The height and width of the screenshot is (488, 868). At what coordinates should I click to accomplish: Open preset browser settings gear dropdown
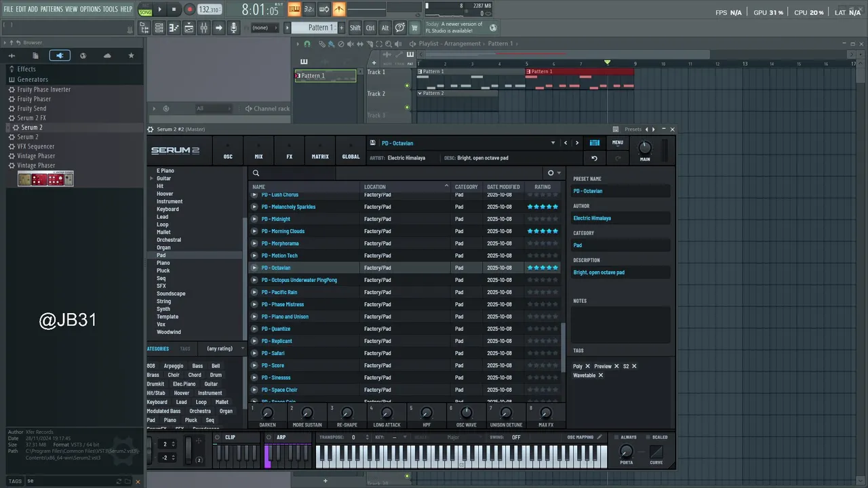554,173
